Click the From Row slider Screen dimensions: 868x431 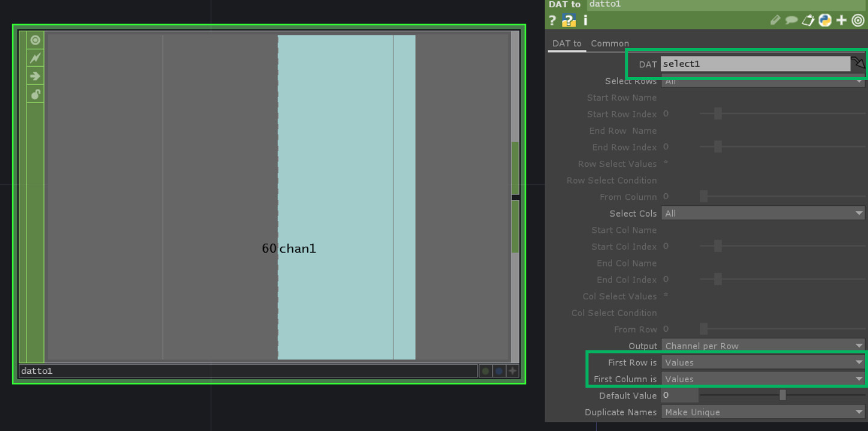pyautogui.click(x=782, y=329)
